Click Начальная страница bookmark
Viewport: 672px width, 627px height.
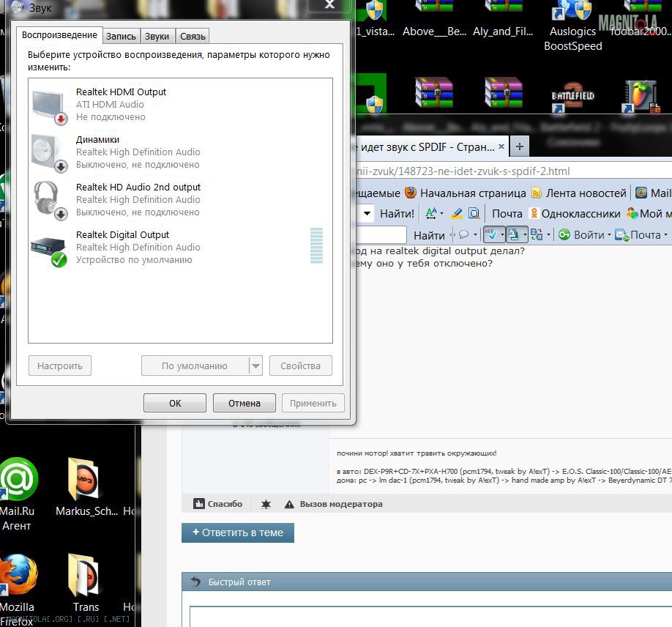466,193
